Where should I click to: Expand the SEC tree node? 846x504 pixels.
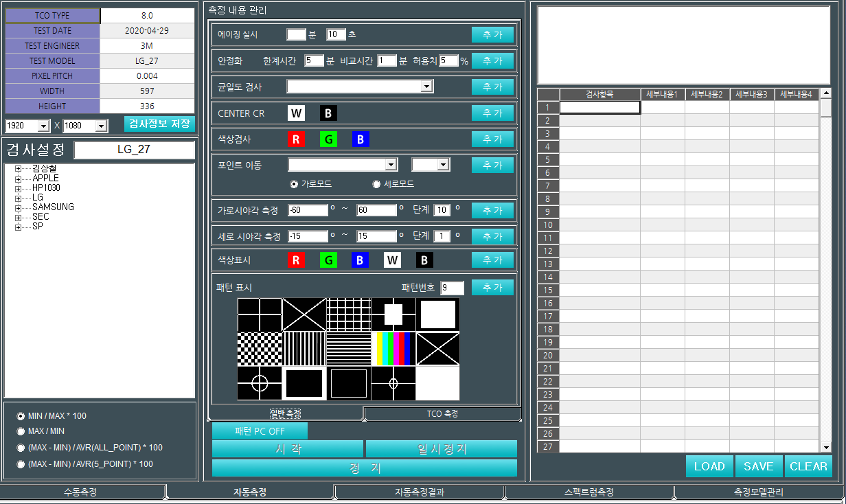pyautogui.click(x=19, y=217)
